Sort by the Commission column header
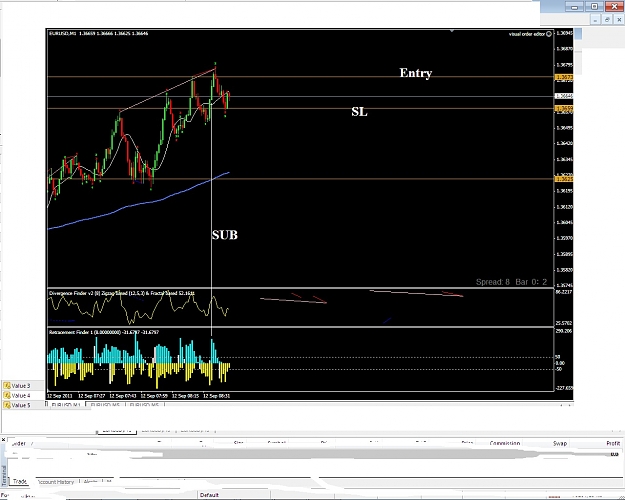 (505, 443)
